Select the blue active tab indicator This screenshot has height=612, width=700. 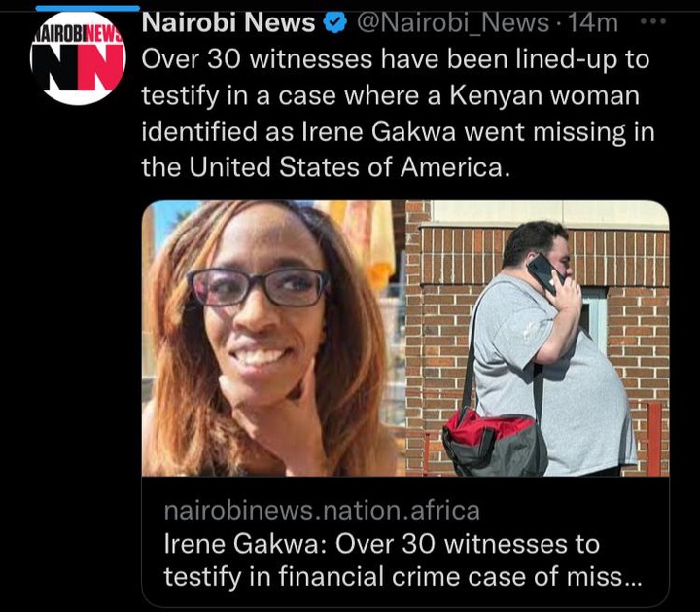(x=87, y=8)
